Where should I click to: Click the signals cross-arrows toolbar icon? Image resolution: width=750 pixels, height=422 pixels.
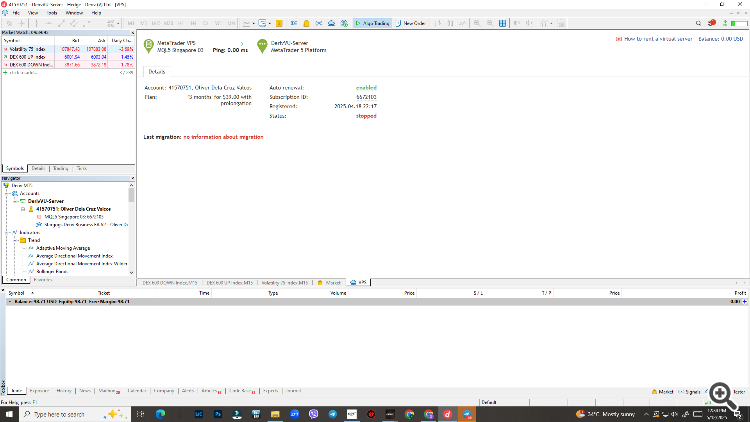pyautogui.click(x=319, y=23)
